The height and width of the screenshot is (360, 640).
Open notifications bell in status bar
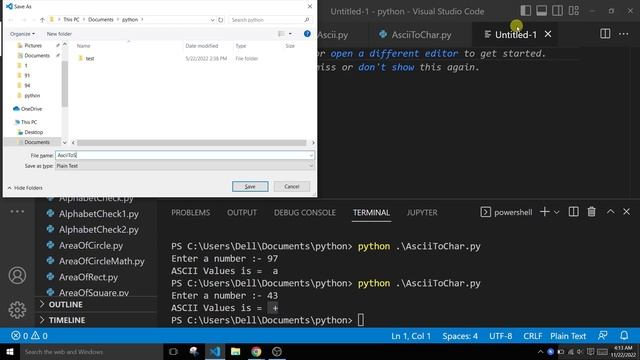coord(624,336)
